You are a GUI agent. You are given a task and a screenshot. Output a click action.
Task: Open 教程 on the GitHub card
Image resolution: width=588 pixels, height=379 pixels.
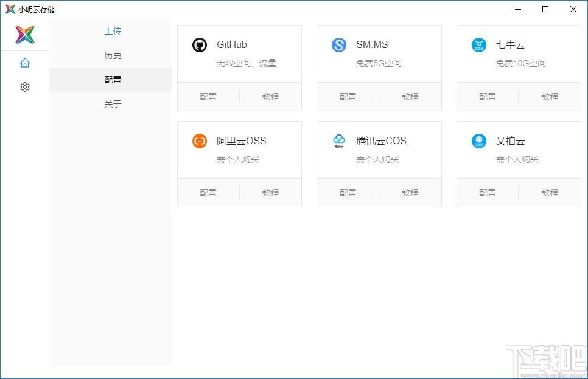pyautogui.click(x=270, y=97)
